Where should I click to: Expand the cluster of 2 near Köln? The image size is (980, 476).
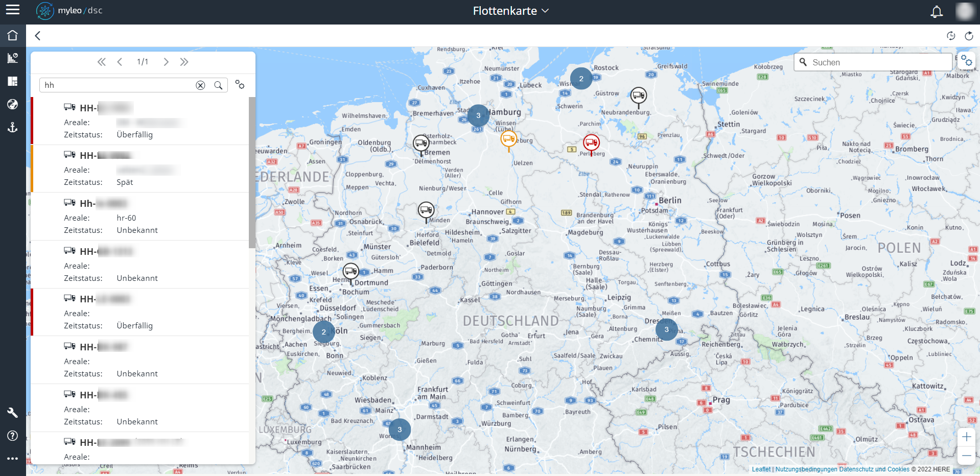pyautogui.click(x=323, y=332)
